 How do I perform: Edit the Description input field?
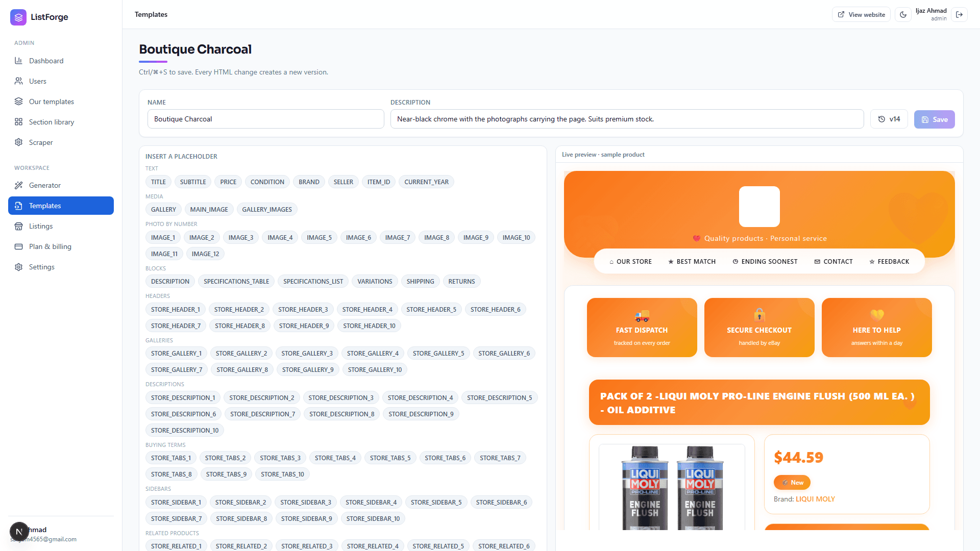[627, 119]
